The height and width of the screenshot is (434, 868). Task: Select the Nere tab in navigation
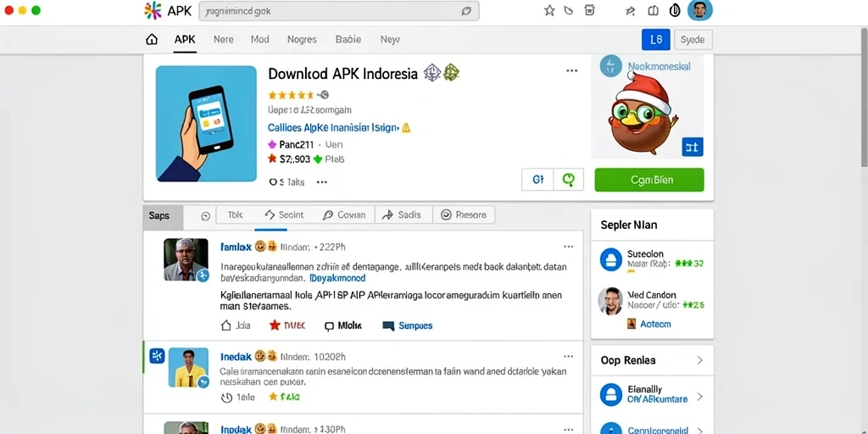(x=224, y=39)
